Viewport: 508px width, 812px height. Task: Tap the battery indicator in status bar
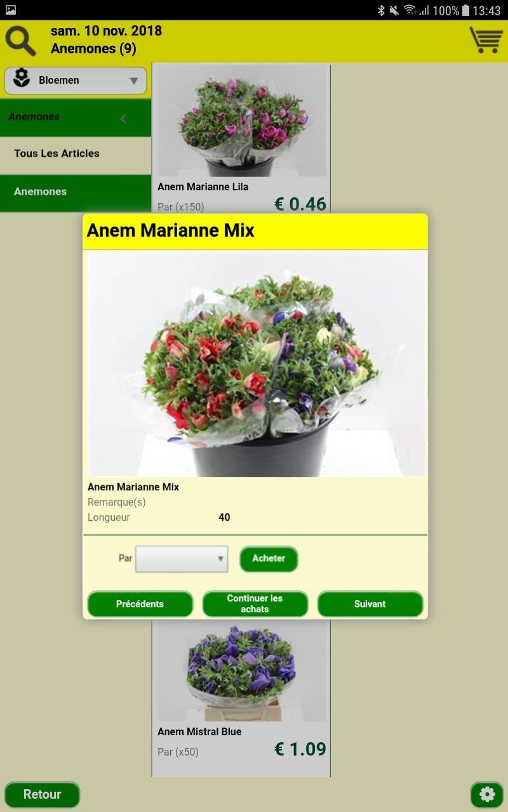point(466,10)
